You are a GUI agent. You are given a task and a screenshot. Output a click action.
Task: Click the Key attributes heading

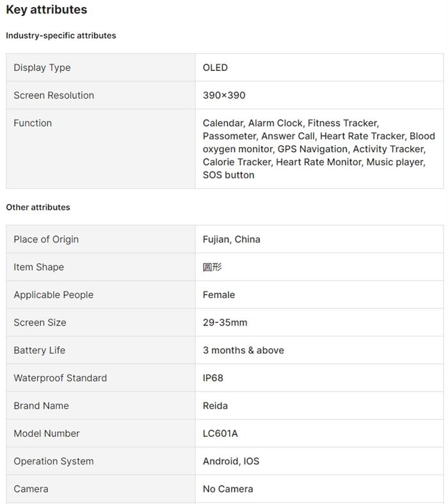coord(47,10)
